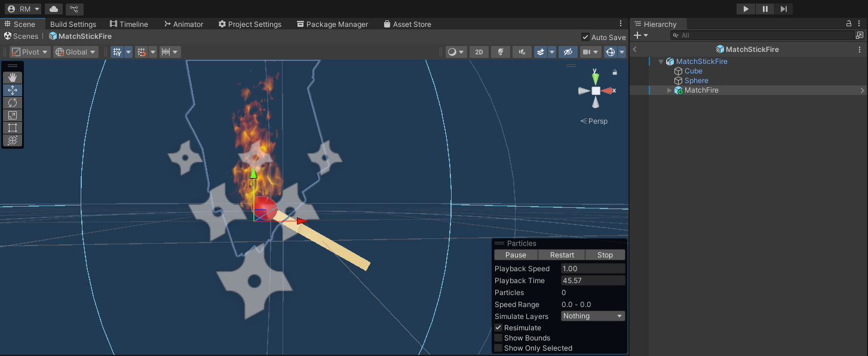Click the Stop particles button
Screen dimensions: 868x356
click(605, 255)
